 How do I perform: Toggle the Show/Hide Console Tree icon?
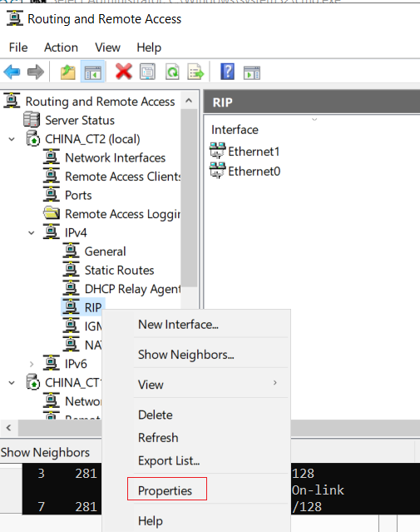click(92, 72)
